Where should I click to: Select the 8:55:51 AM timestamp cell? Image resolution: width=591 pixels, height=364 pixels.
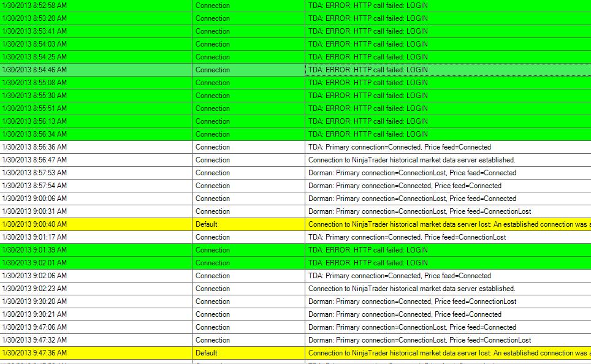pos(96,108)
